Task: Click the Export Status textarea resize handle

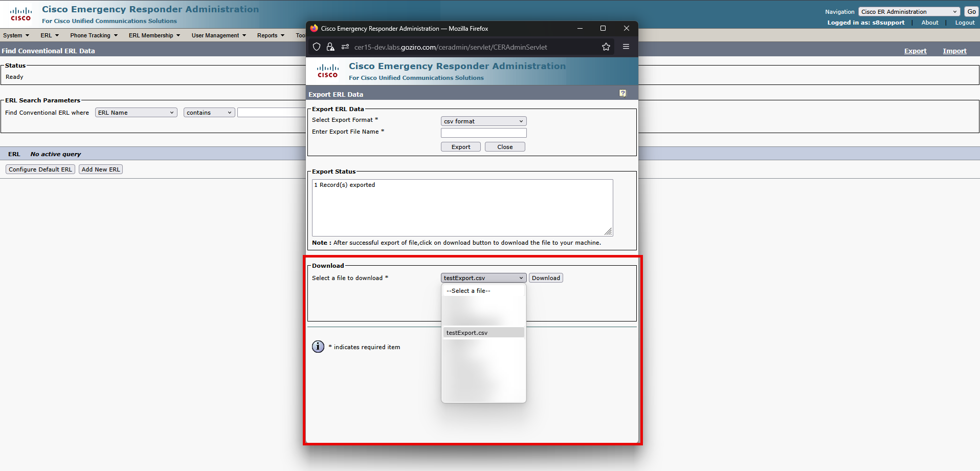Action: (608, 232)
